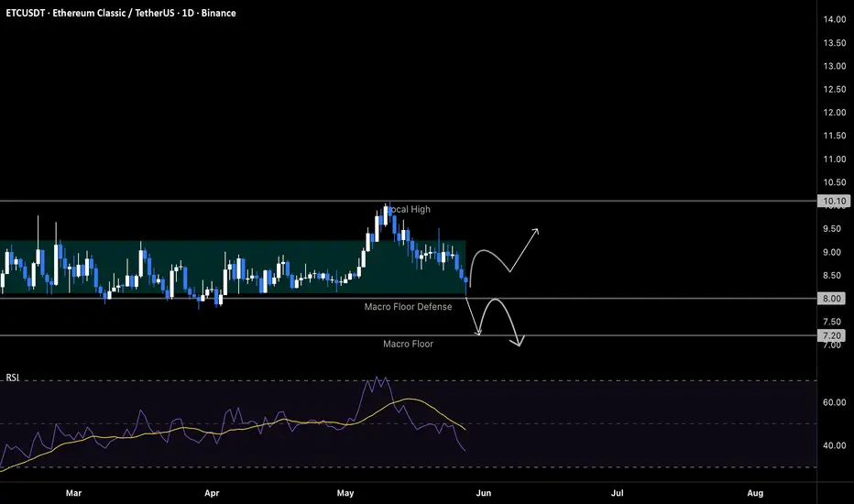Viewport: 854px width, 504px height.
Task: Click the ETCUSDT Ethereum Classic chart title
Action: point(121,13)
